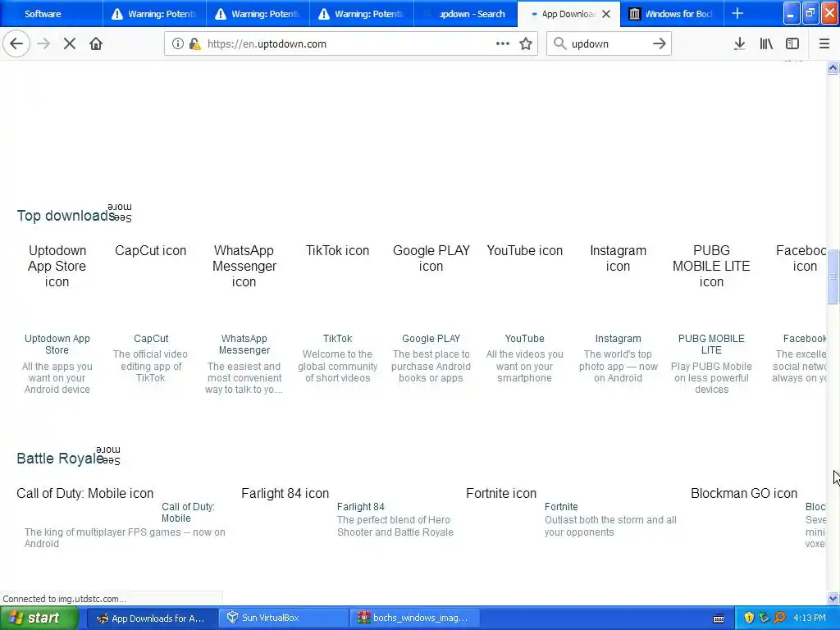Click the vertical scrollbar thumb
Screen dimensions: 840x630
click(833, 276)
